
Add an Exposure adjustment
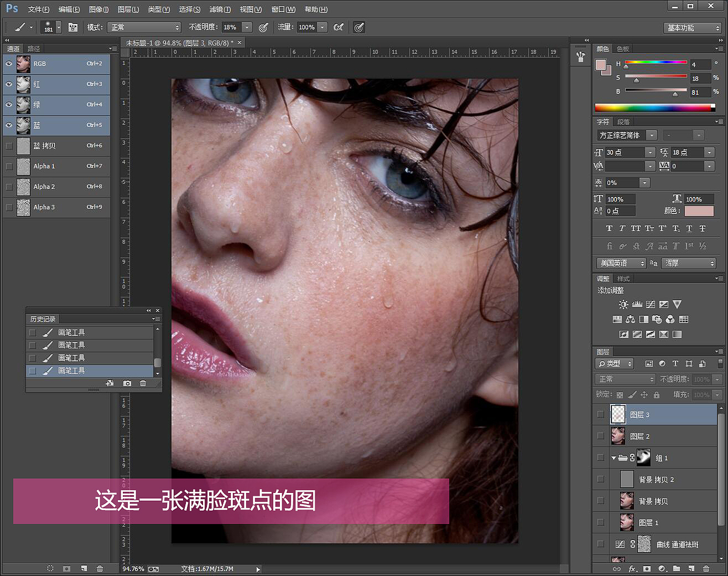pyautogui.click(x=664, y=305)
